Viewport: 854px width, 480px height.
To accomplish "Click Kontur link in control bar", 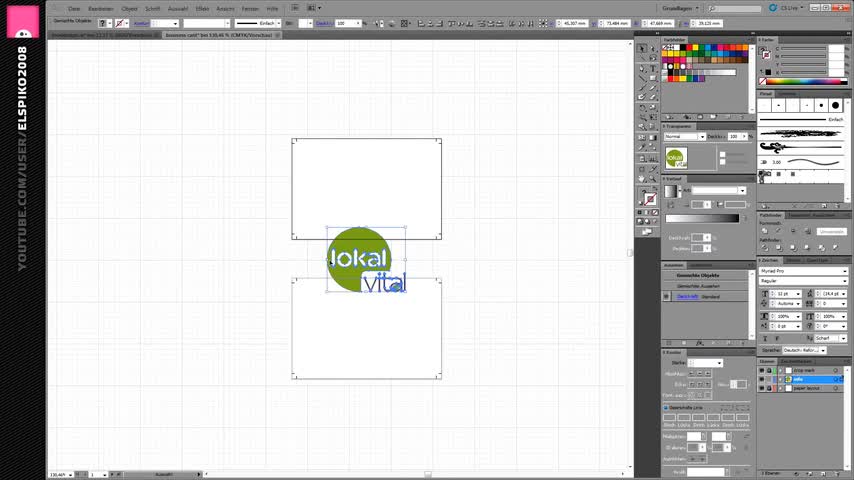I will 141,23.
